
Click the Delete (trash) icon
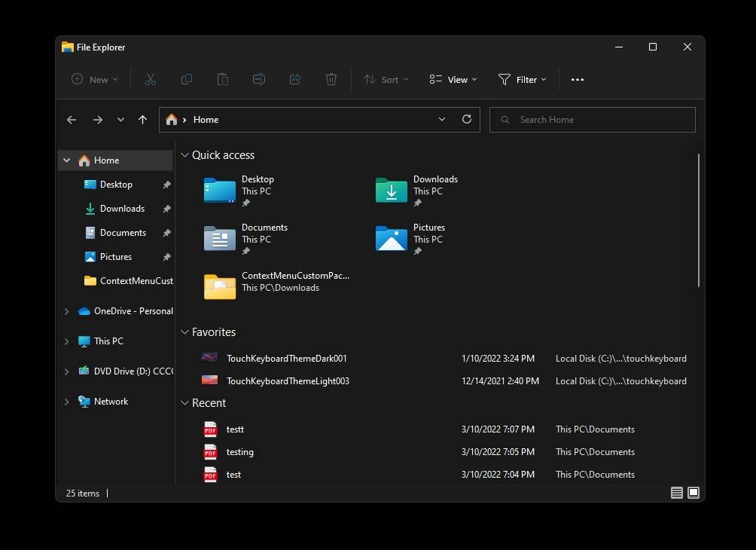[331, 79]
